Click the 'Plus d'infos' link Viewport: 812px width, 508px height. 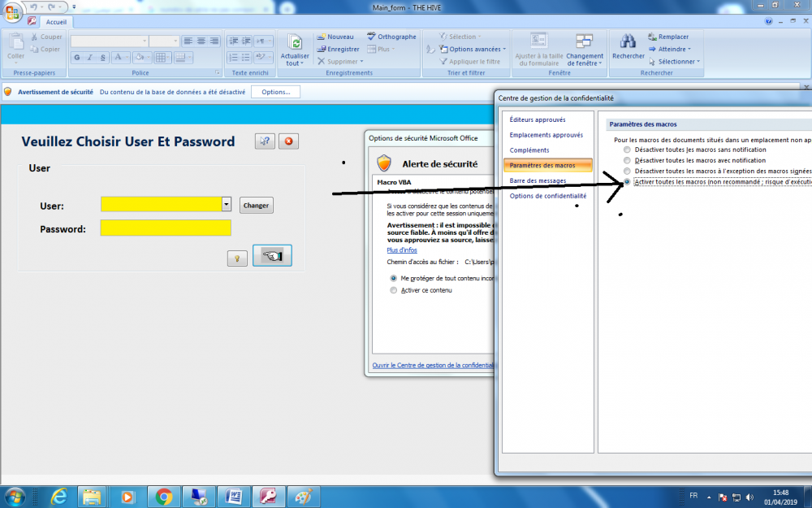pyautogui.click(x=402, y=250)
